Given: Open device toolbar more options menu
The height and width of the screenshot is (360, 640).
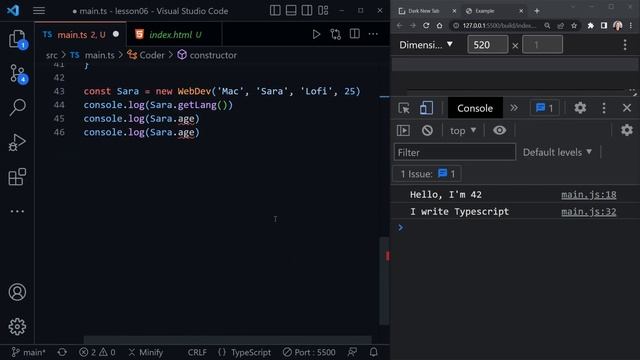Looking at the screenshot, I should point(625,44).
